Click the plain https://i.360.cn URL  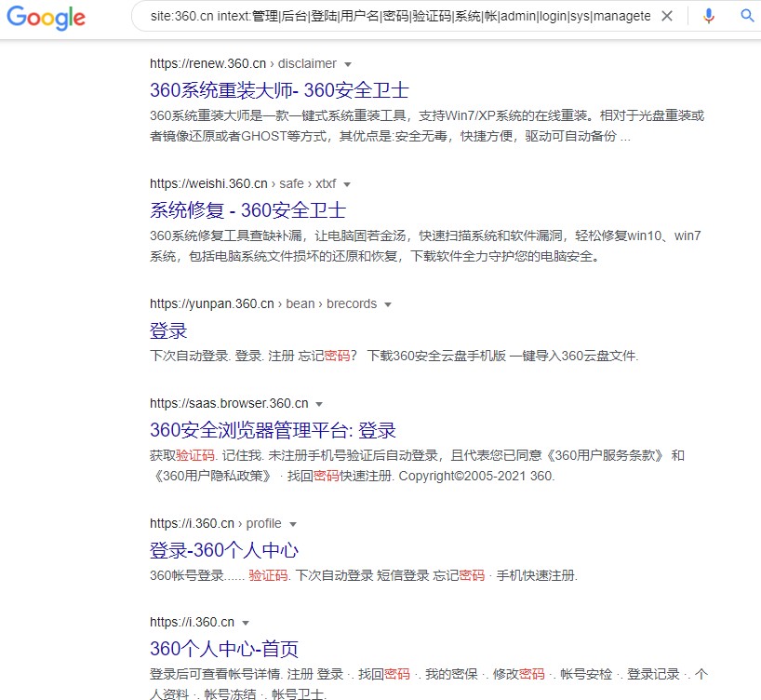coord(192,622)
